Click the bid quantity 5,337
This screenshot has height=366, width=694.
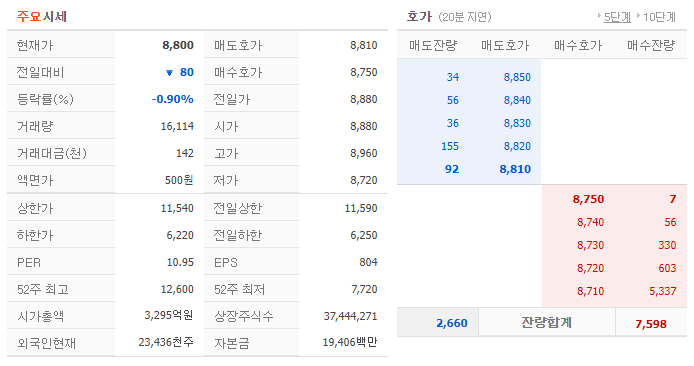click(663, 291)
